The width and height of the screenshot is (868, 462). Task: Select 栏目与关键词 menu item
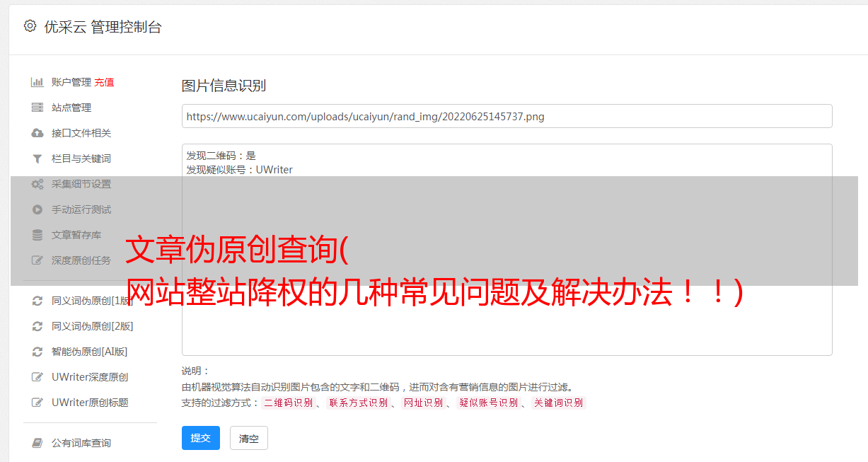coord(81,158)
